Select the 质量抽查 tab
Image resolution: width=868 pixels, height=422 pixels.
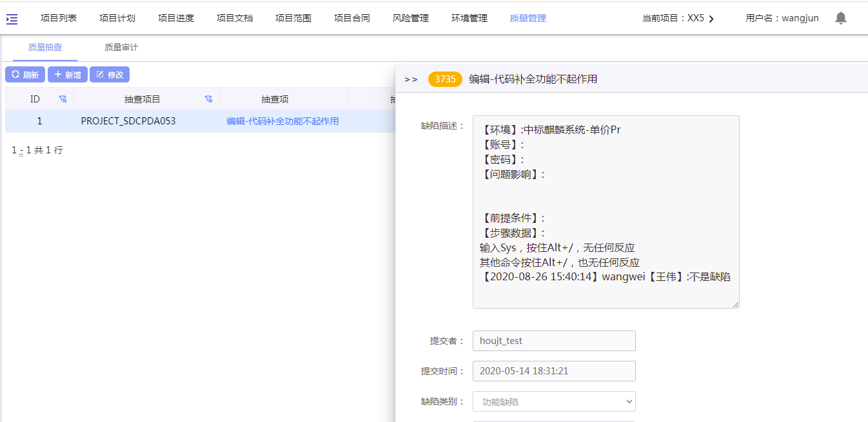[x=45, y=48]
